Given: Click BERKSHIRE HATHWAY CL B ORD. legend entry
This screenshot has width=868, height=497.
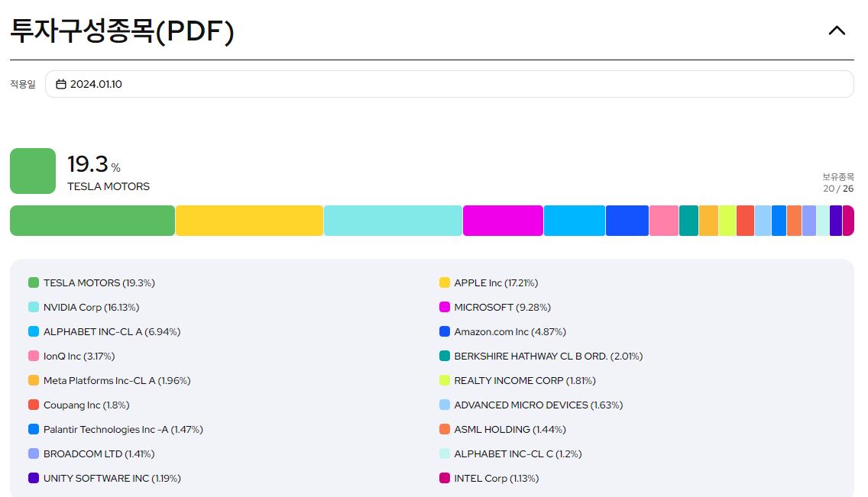Looking at the screenshot, I should 541,356.
